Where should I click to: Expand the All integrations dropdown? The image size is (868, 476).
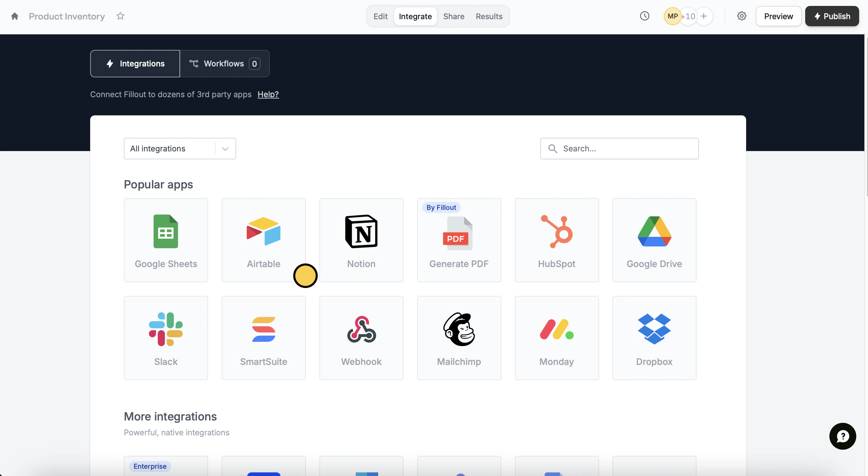coord(180,149)
